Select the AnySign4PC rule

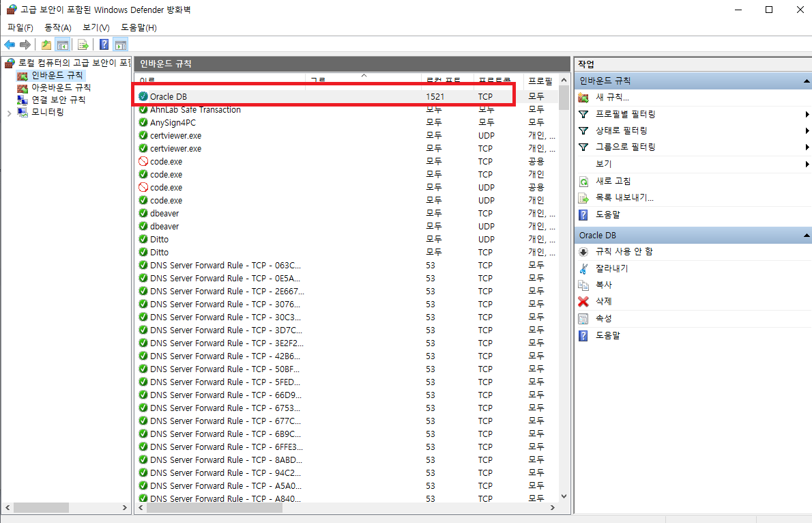tap(346, 122)
